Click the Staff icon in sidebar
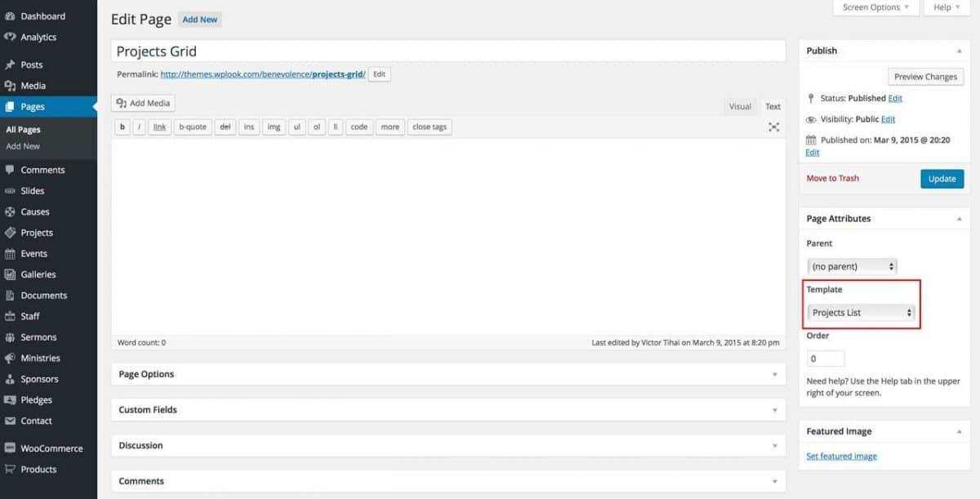 click(10, 316)
